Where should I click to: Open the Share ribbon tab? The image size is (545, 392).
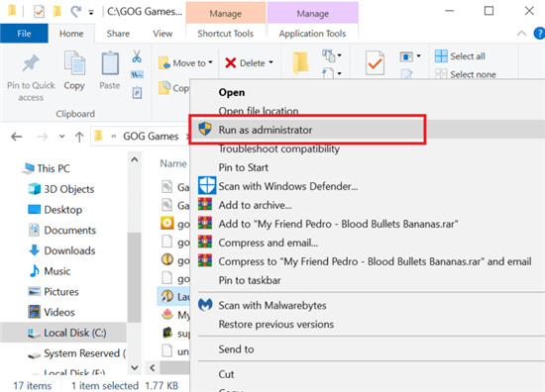[x=118, y=34]
